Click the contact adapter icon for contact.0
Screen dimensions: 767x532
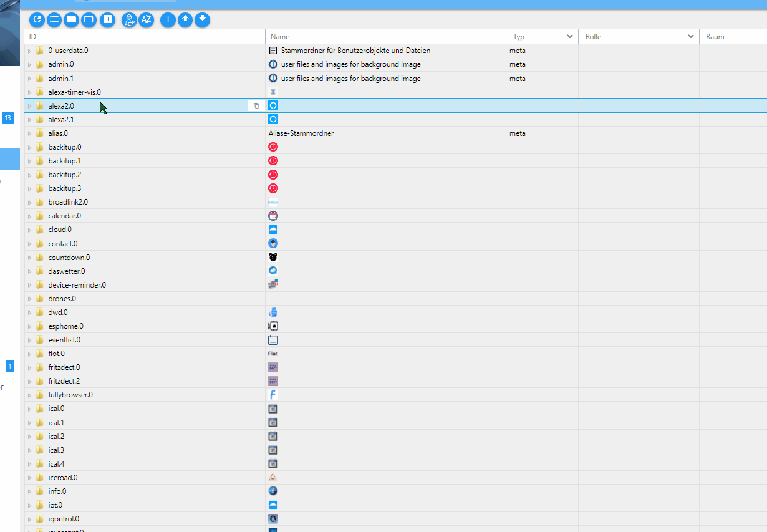[x=273, y=243]
